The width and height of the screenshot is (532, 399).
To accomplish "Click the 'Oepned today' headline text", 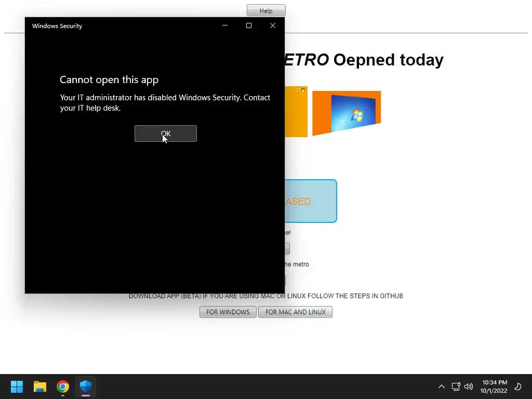I will (388, 60).
